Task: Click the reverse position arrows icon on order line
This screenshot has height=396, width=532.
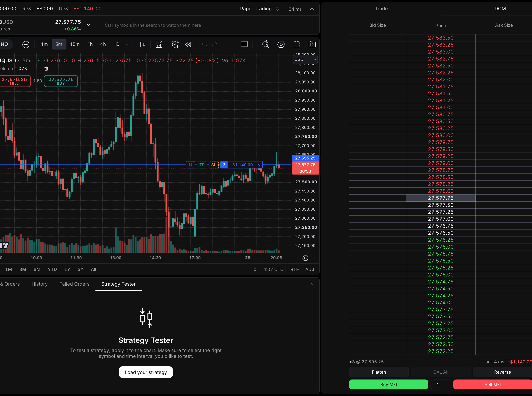Action: pos(190,165)
